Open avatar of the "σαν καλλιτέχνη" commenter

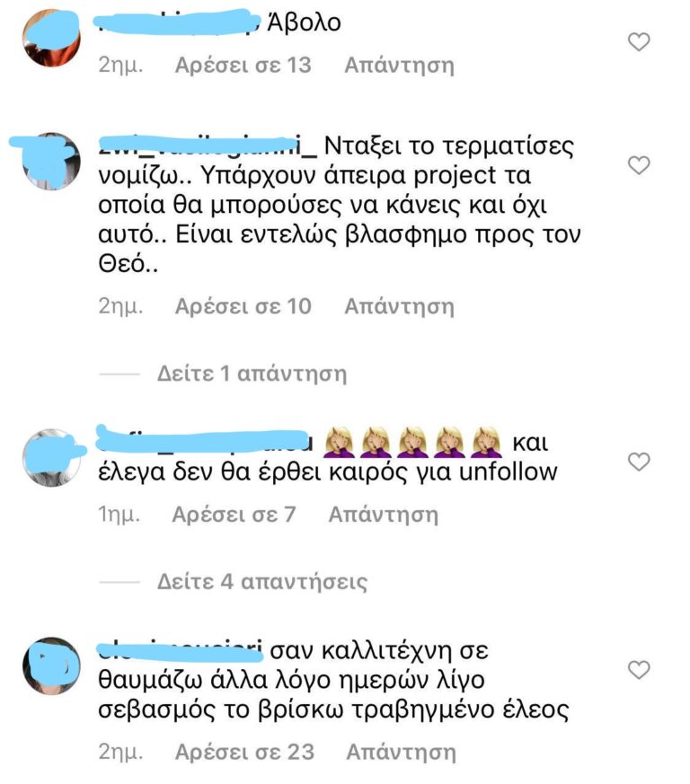(51, 665)
